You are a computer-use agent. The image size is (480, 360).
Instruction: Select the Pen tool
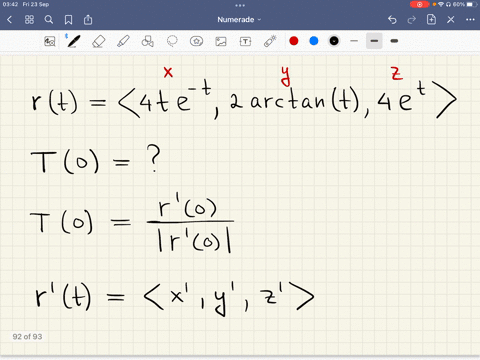click(73, 41)
